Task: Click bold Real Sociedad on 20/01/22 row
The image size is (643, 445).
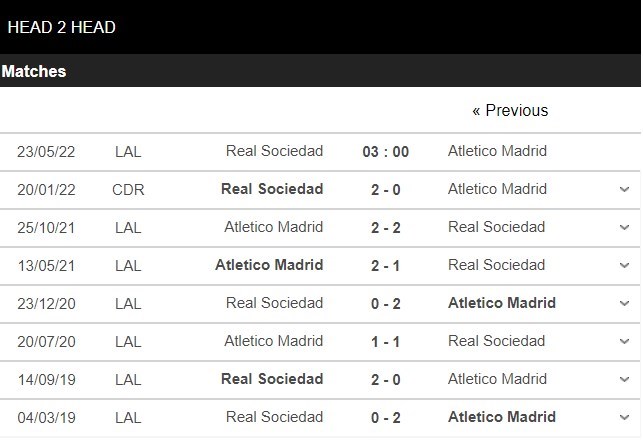Action: 272,189
